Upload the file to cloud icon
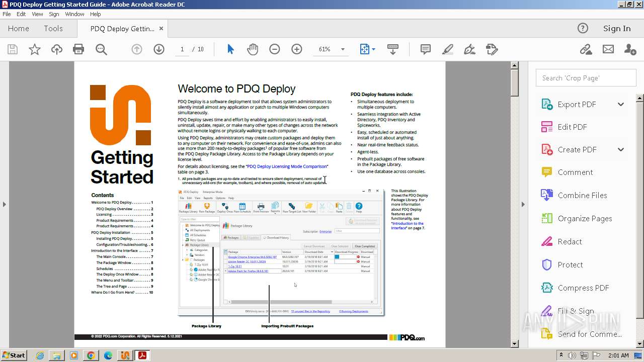 pos(57,49)
